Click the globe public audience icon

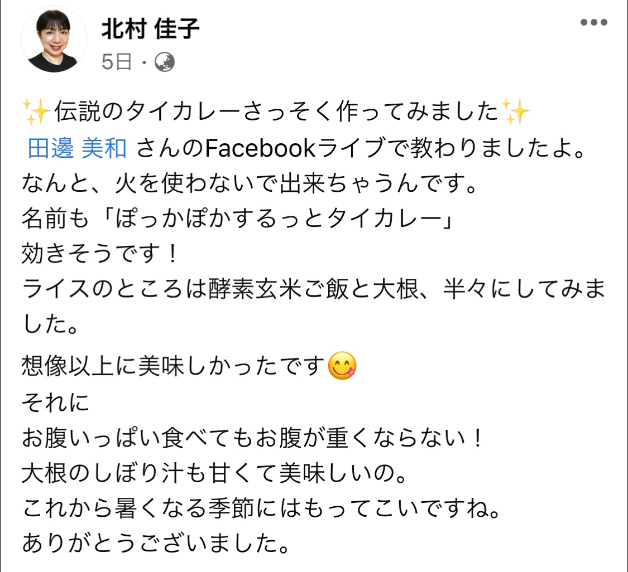166,61
